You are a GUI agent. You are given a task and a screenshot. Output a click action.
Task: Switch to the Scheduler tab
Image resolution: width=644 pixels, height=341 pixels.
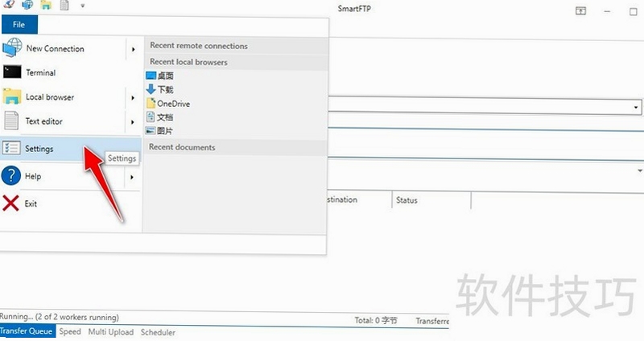click(x=158, y=332)
